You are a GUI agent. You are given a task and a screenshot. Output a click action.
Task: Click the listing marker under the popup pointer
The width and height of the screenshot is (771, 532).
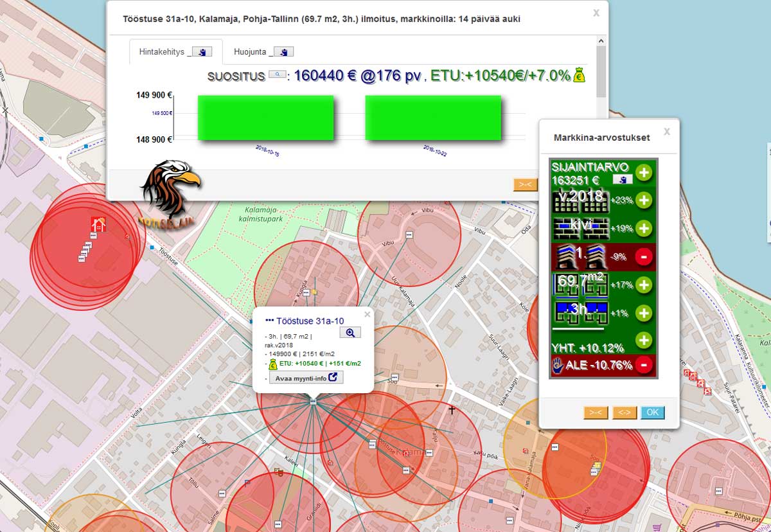313,401
